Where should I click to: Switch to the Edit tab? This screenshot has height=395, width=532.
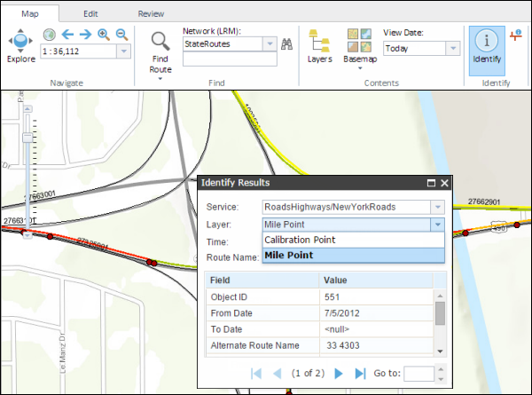pos(90,14)
